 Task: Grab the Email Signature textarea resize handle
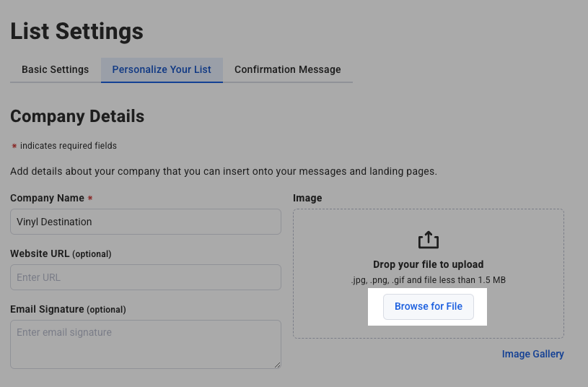(276, 365)
